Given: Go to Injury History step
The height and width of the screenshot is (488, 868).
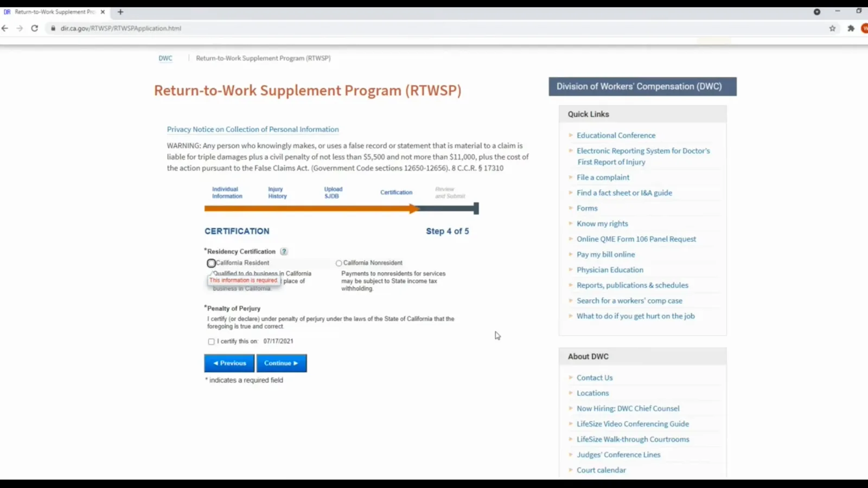Looking at the screenshot, I should click(277, 192).
